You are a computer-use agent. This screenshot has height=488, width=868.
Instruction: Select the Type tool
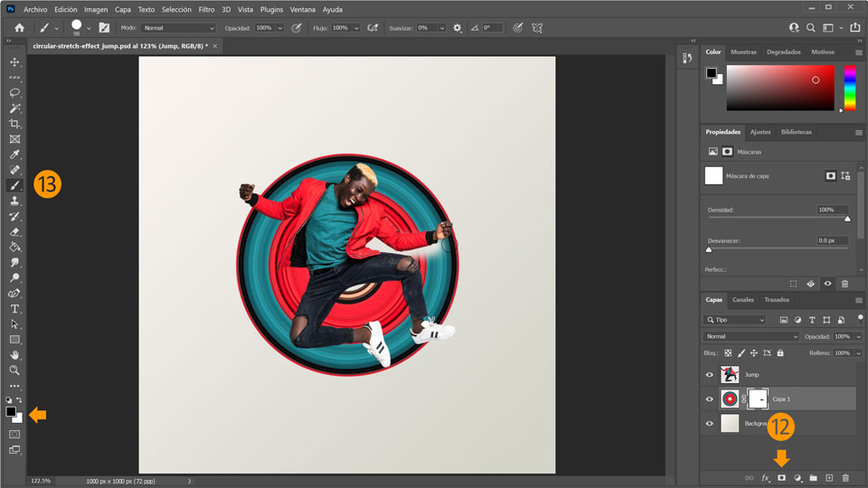15,309
